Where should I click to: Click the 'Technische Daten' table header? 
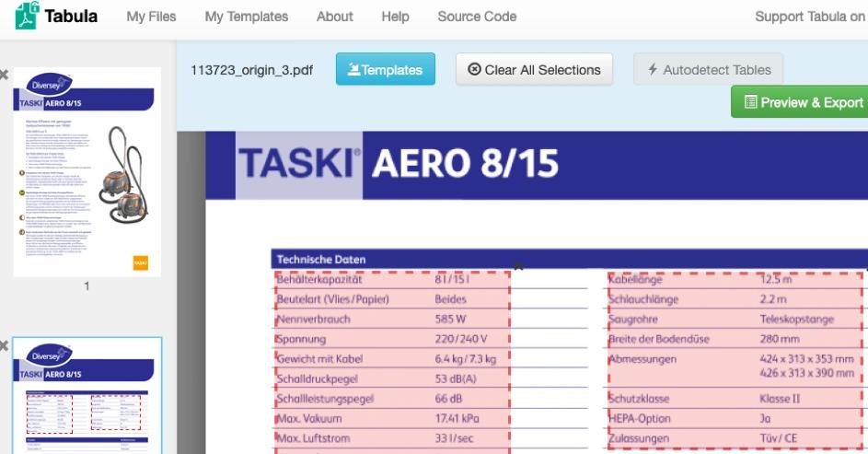(x=321, y=259)
